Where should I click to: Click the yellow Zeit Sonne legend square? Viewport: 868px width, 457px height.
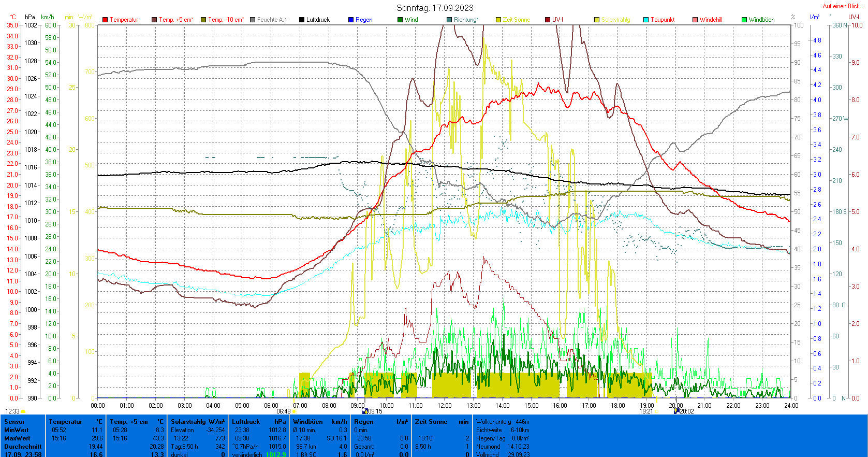coord(498,20)
